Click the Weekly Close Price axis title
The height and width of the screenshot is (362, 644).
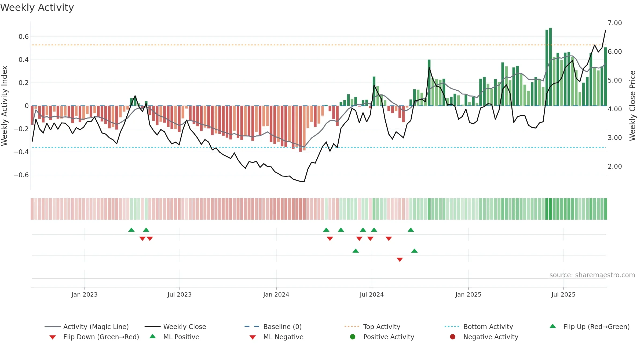(632, 106)
